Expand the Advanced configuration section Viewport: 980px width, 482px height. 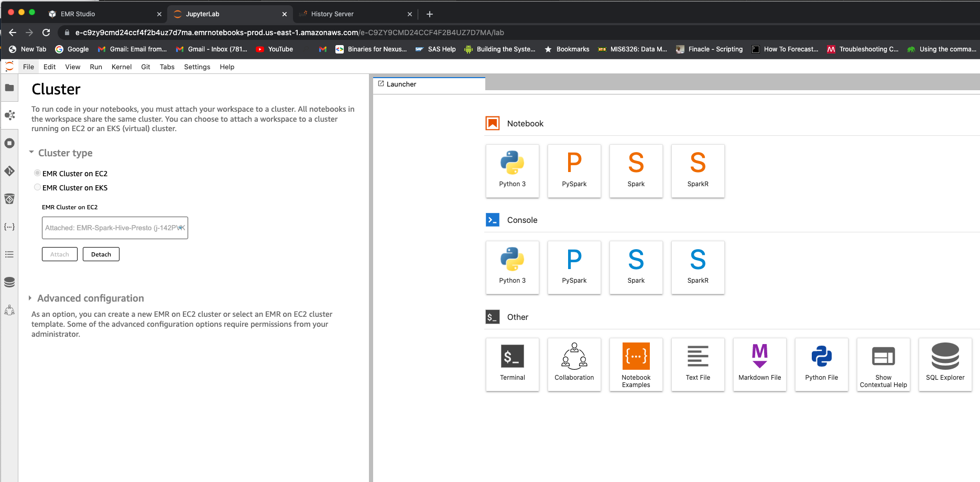[x=30, y=298]
